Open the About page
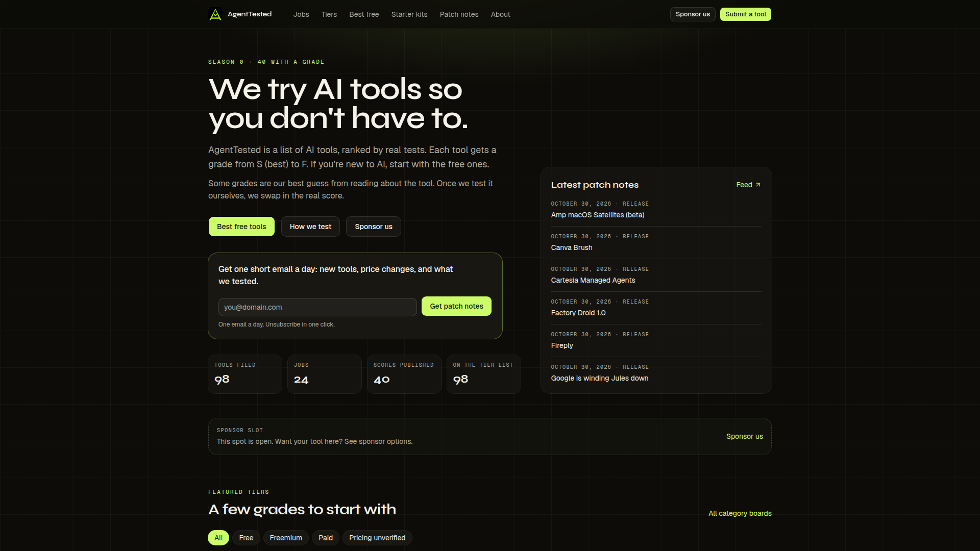The height and width of the screenshot is (551, 980). coord(501,14)
